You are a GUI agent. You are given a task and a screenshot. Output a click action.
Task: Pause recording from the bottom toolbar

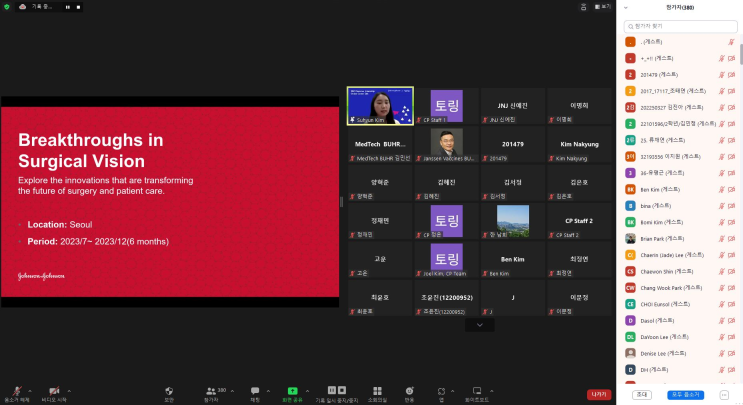(x=332, y=390)
